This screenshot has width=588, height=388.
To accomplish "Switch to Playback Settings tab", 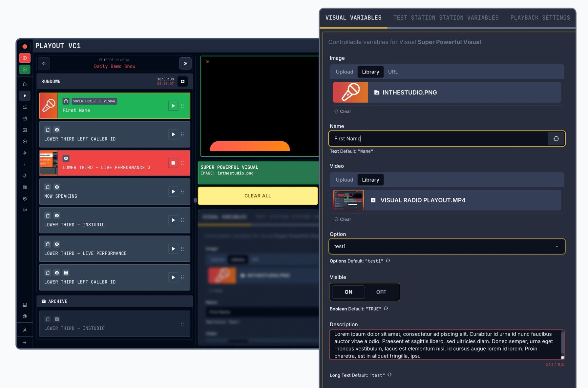I will (540, 18).
